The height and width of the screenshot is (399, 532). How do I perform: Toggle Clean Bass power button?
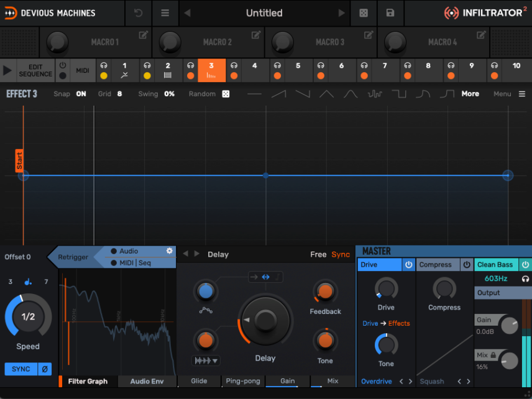click(x=525, y=265)
